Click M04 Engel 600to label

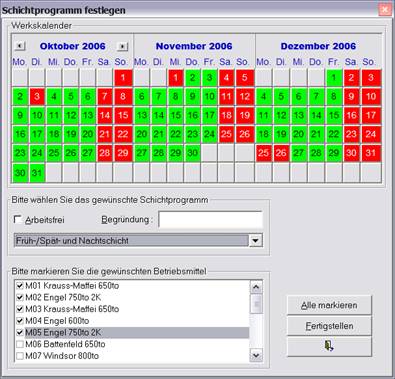click(57, 321)
